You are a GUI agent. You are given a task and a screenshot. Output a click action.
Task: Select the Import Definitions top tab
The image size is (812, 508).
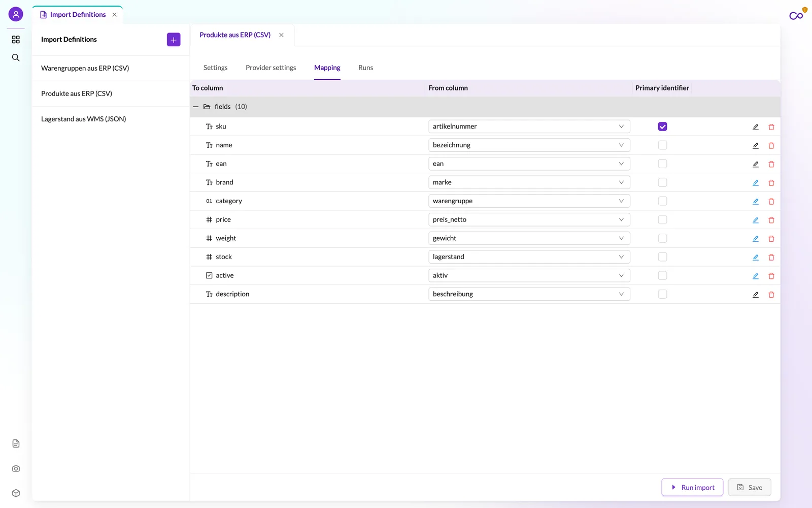click(x=78, y=15)
